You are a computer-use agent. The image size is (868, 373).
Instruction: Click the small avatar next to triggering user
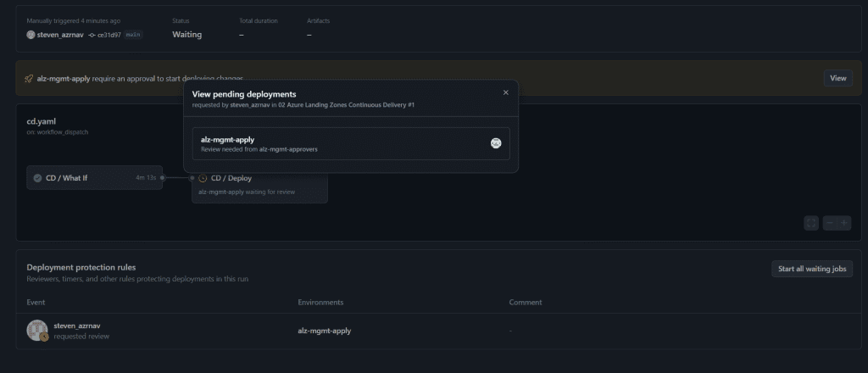(x=31, y=35)
